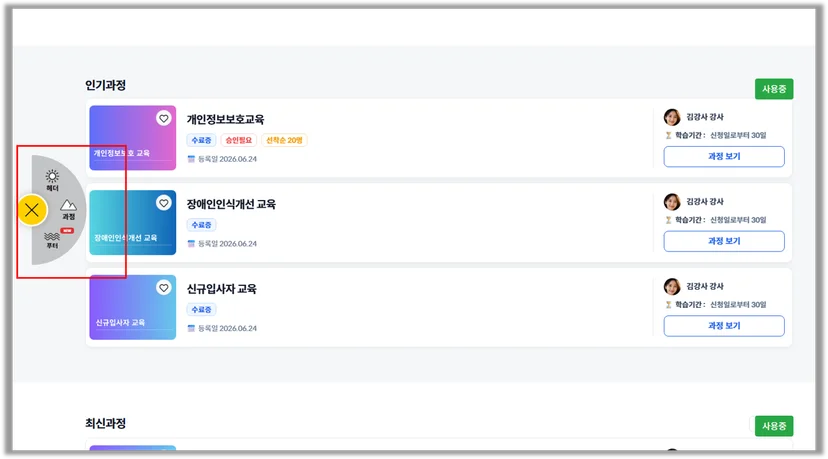Close the radial menu with yellow X

pyautogui.click(x=32, y=210)
